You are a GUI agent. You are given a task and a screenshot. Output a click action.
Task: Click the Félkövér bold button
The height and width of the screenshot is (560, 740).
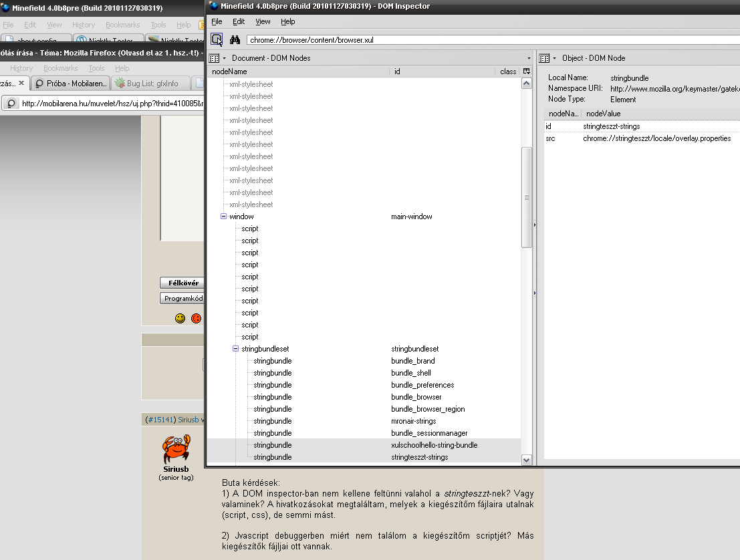coord(182,283)
